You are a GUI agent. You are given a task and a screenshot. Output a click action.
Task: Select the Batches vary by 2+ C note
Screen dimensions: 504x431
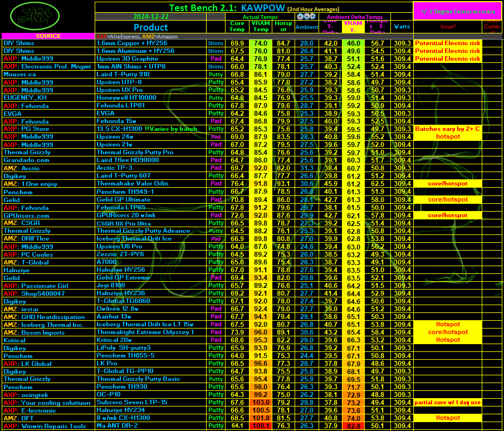coord(448,129)
